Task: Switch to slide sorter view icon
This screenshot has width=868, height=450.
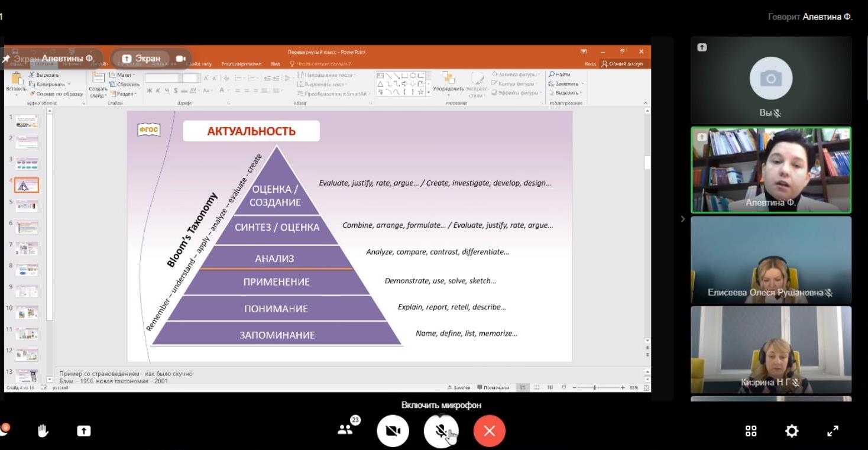Action: pos(537,388)
